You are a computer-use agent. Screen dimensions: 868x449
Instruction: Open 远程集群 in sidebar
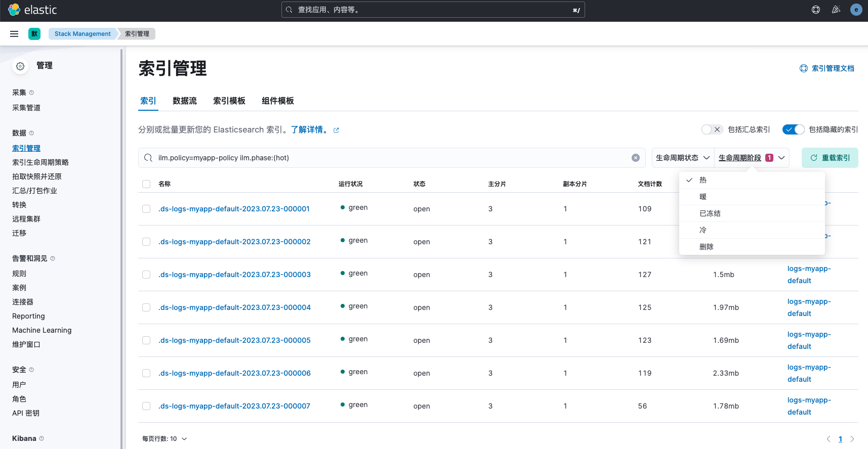point(26,219)
